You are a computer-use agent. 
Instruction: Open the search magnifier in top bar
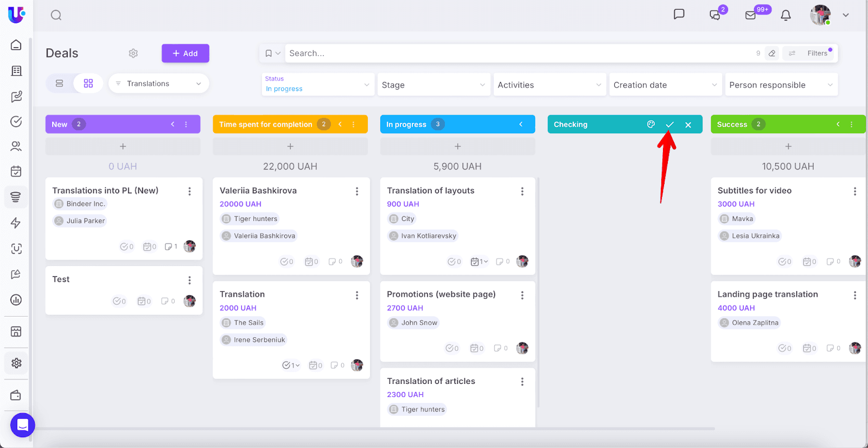click(56, 15)
